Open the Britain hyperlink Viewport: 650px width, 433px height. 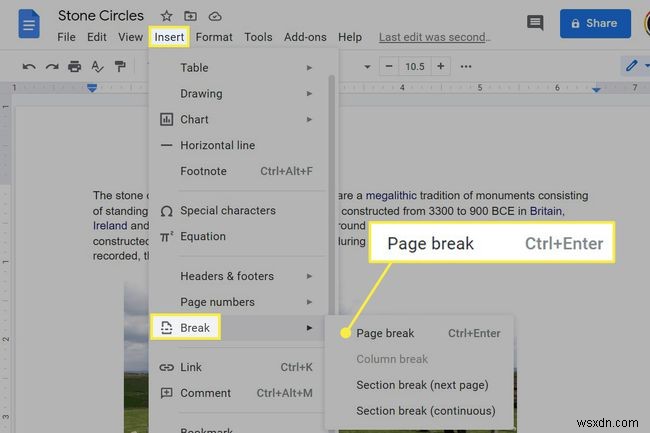546,211
